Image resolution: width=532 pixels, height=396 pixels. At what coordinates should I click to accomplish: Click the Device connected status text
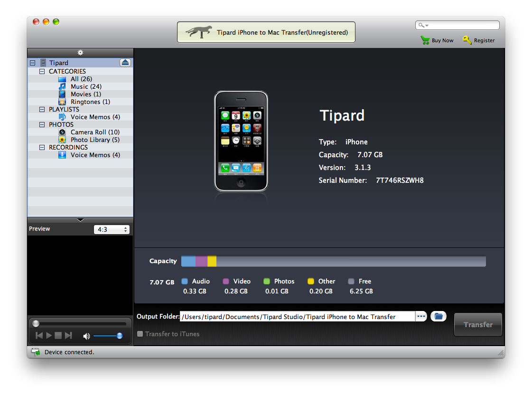70,352
